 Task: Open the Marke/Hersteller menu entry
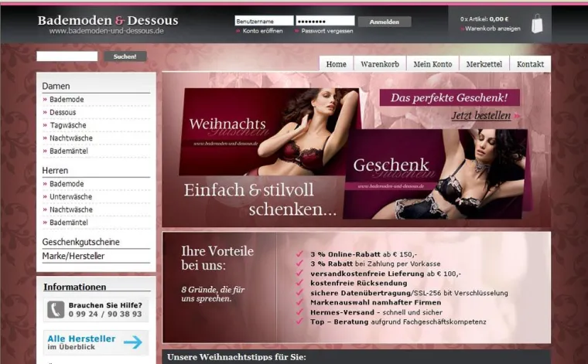[73, 256]
